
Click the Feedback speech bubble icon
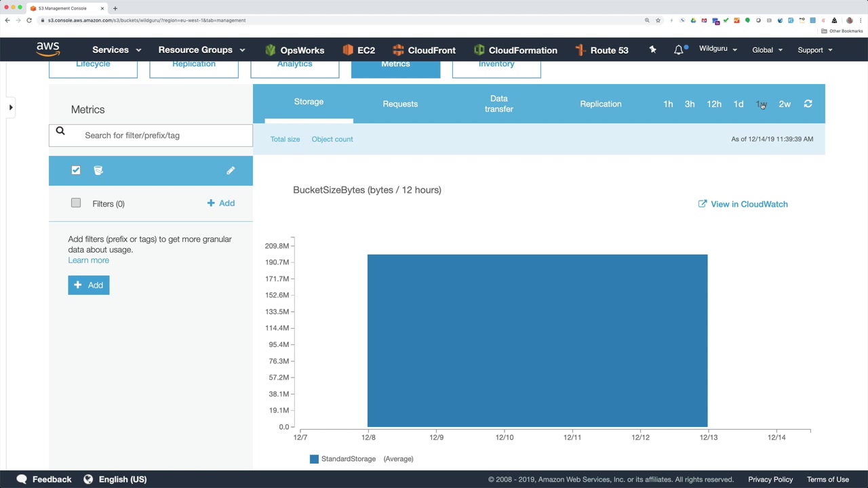pyautogui.click(x=22, y=479)
